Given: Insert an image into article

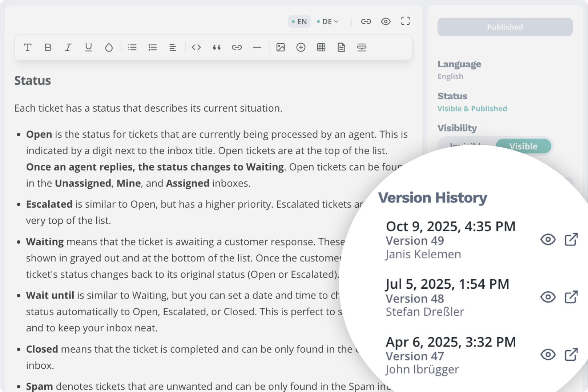Looking at the screenshot, I should (x=281, y=47).
